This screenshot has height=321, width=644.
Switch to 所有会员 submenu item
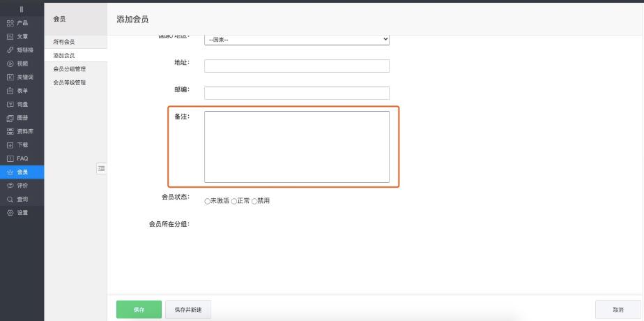[x=64, y=42]
